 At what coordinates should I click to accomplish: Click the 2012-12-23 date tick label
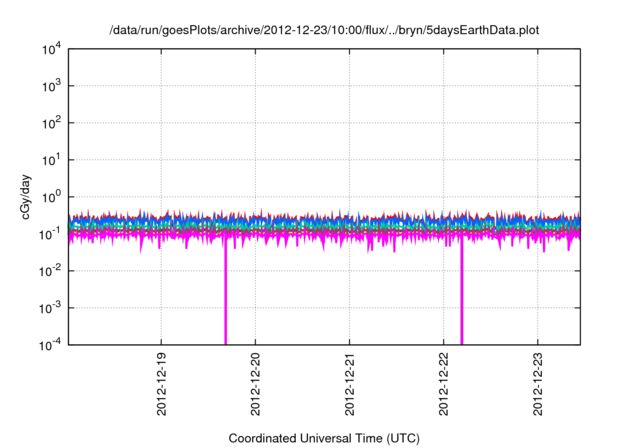538,384
